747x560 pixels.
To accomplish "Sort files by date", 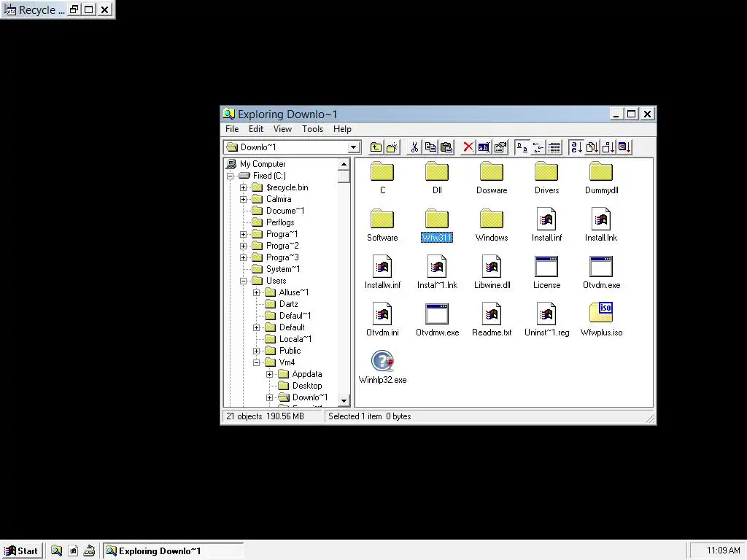I will [x=624, y=147].
